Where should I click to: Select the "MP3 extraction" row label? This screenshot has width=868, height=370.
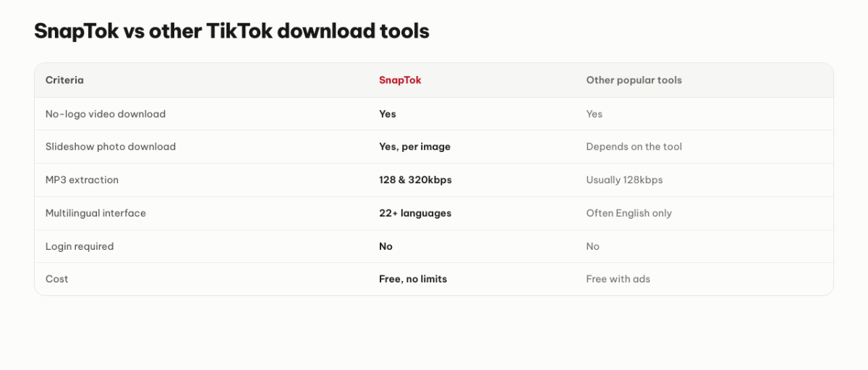coord(82,180)
